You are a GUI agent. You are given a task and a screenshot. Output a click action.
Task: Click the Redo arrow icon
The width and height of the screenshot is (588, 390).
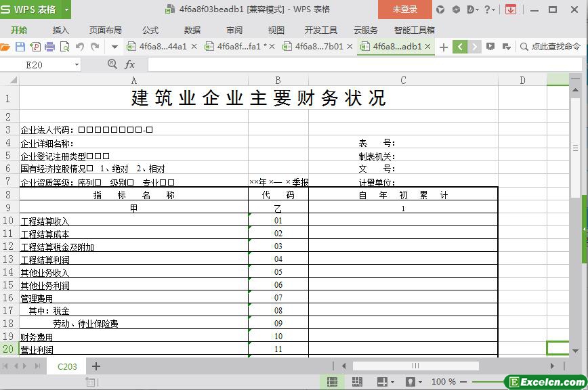[x=95, y=47]
